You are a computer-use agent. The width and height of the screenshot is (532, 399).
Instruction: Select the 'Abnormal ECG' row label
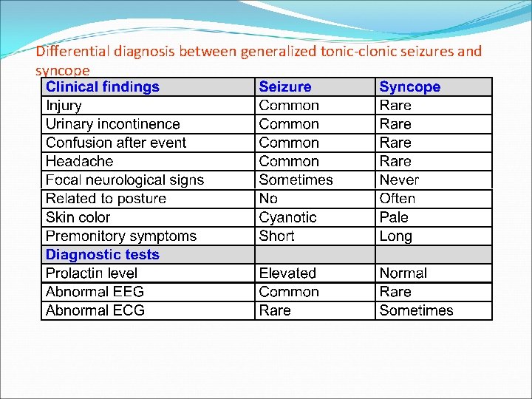95,310
